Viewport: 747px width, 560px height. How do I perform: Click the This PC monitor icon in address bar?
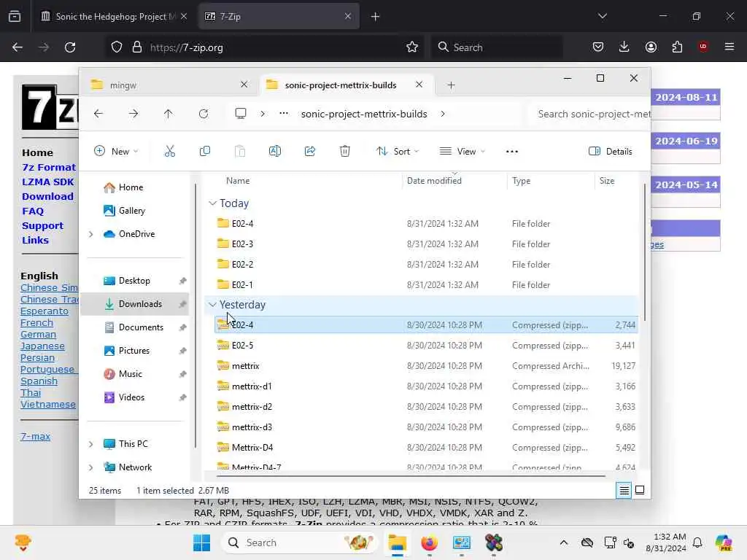pyautogui.click(x=241, y=113)
